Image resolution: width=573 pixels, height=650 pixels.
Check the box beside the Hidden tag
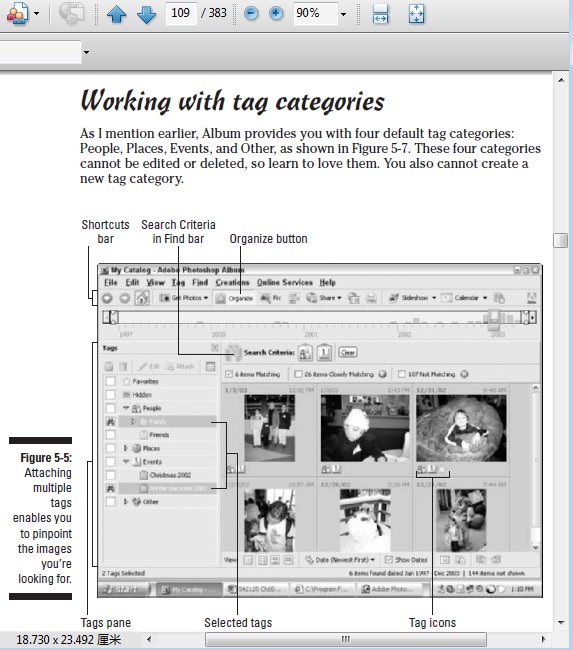[x=110, y=395]
